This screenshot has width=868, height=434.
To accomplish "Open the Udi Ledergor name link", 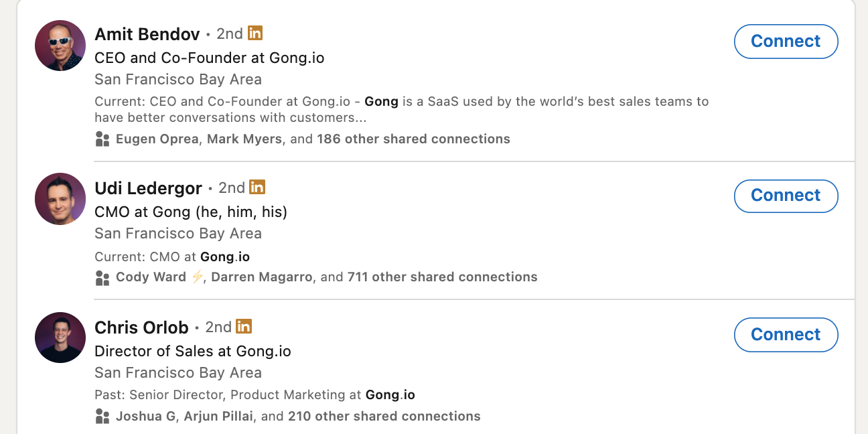I will pyautogui.click(x=148, y=188).
